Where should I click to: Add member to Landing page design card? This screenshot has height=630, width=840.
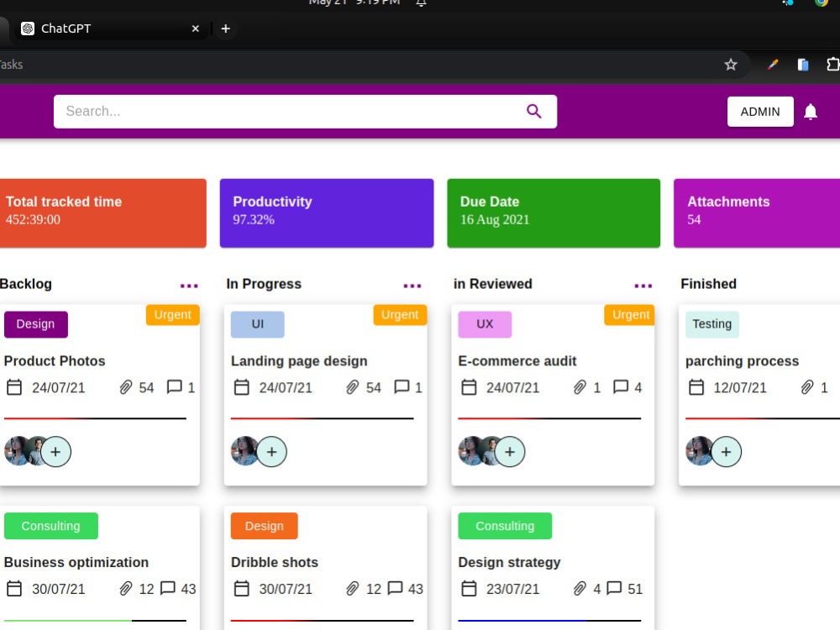271,452
